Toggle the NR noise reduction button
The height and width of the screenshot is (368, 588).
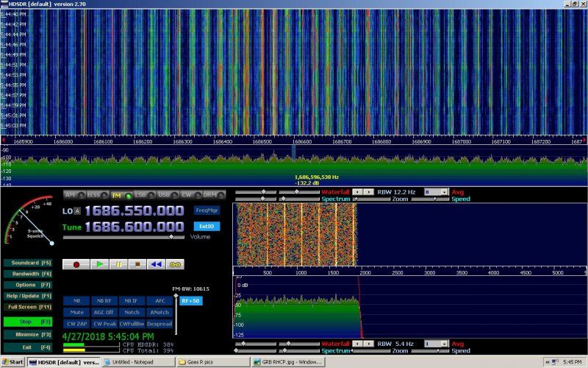76,301
